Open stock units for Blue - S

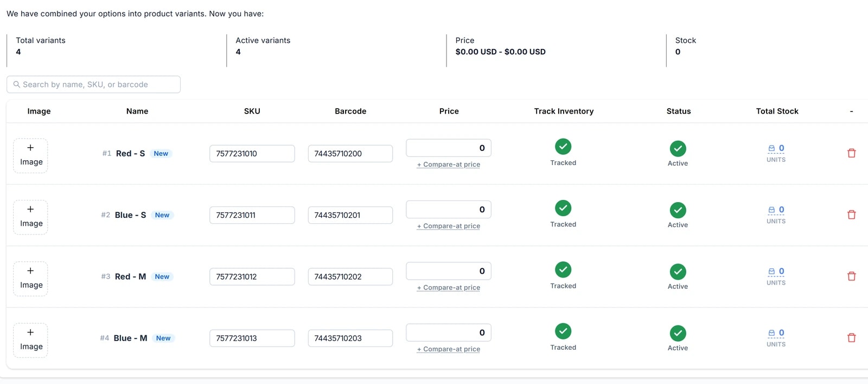tap(776, 210)
